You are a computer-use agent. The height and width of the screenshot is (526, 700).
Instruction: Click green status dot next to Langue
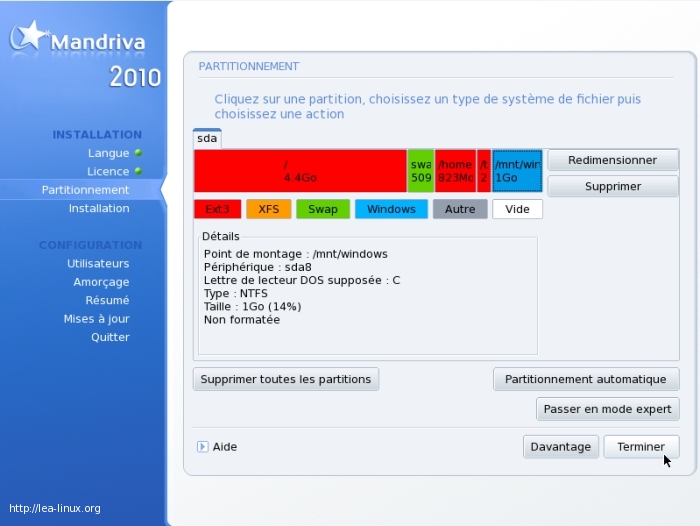pyautogui.click(x=138, y=153)
